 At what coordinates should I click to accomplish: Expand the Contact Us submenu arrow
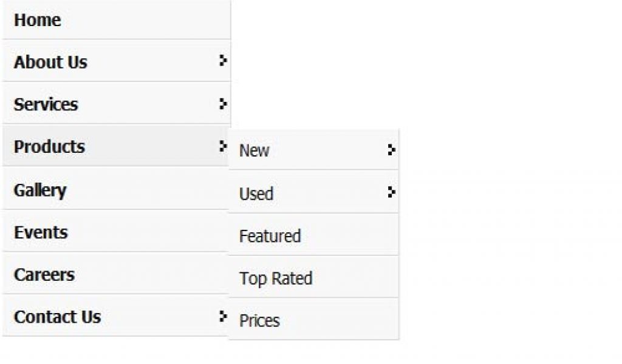tap(223, 315)
